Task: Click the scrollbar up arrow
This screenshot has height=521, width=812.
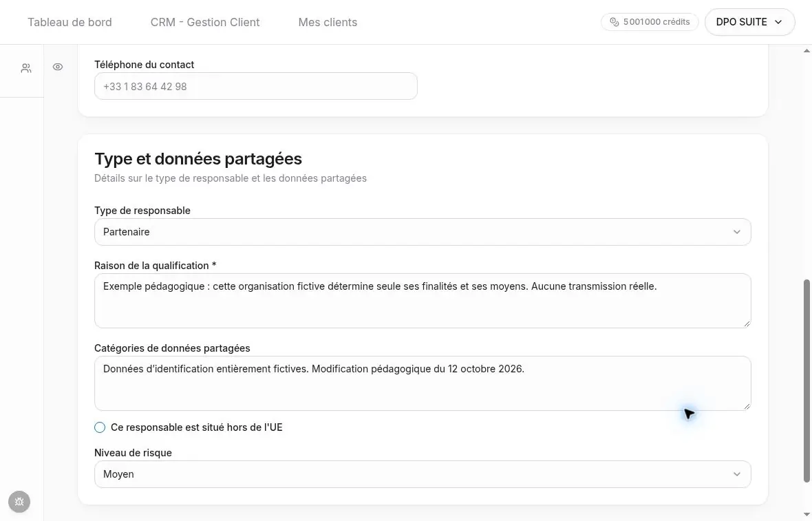Action: point(806,51)
